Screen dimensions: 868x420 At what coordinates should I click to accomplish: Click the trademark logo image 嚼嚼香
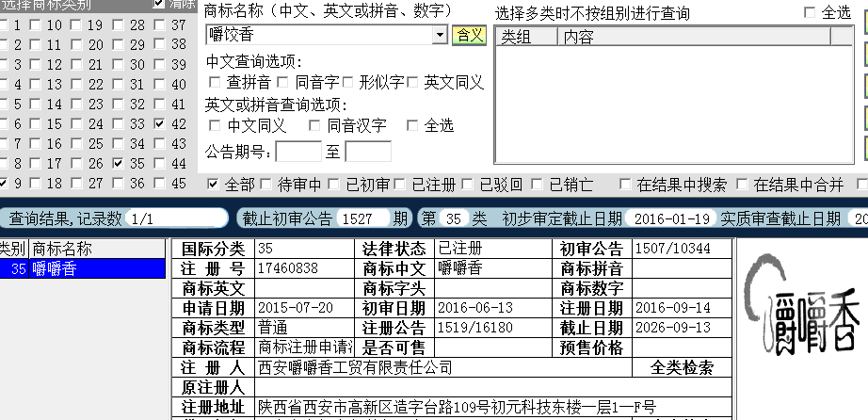click(803, 305)
